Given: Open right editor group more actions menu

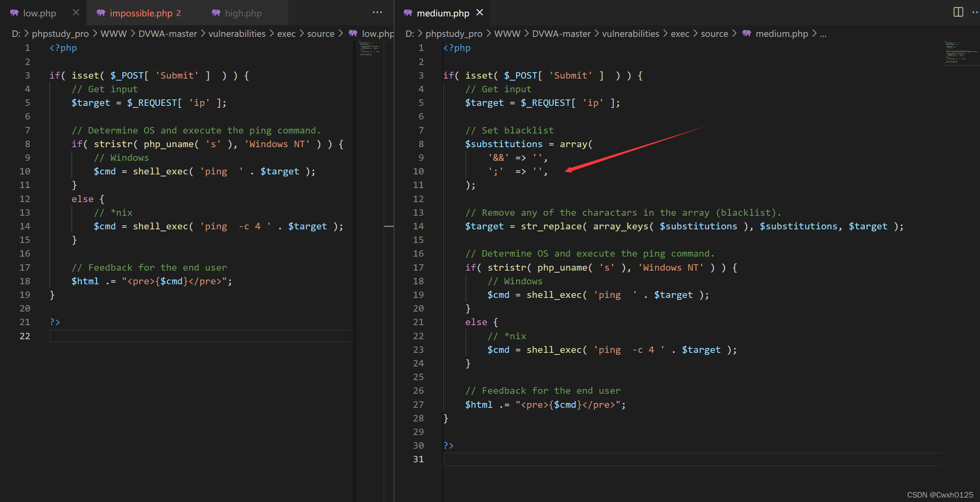Looking at the screenshot, I should [x=976, y=12].
